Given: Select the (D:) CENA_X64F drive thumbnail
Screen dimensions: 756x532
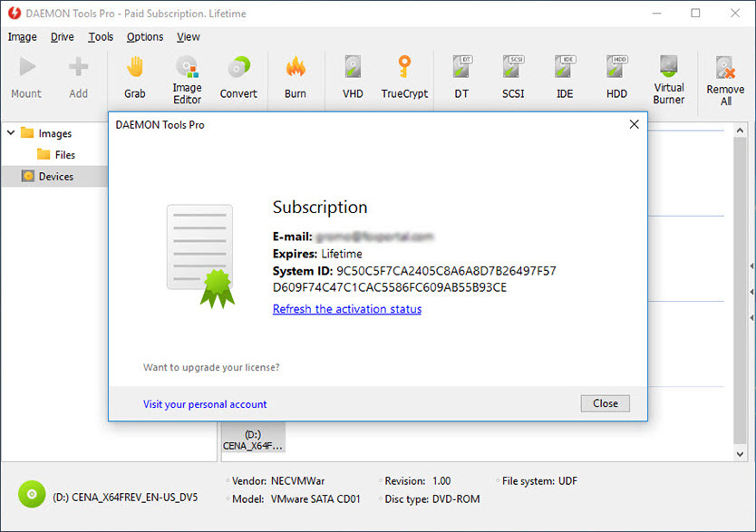Looking at the screenshot, I should [253, 438].
